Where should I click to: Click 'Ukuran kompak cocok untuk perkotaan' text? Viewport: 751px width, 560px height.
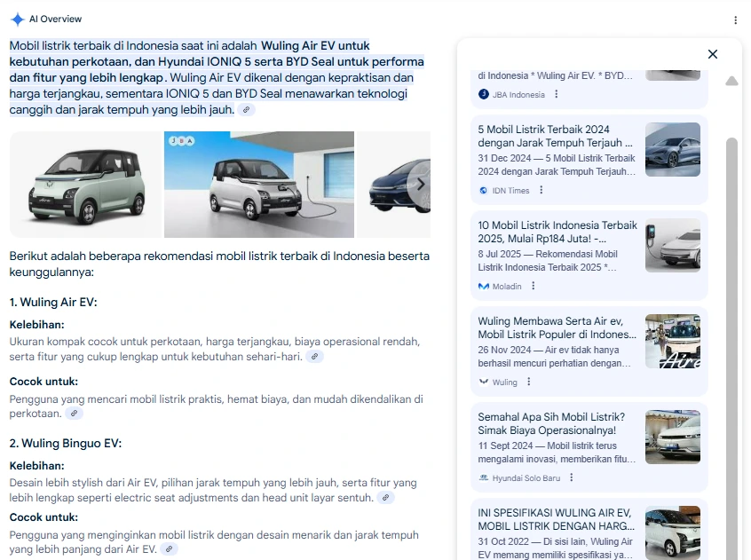tap(215, 349)
